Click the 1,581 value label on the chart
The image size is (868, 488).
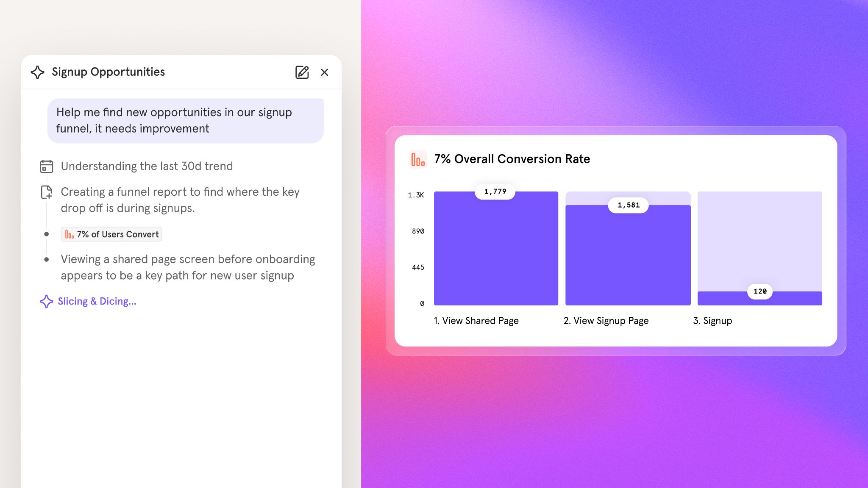coord(629,205)
